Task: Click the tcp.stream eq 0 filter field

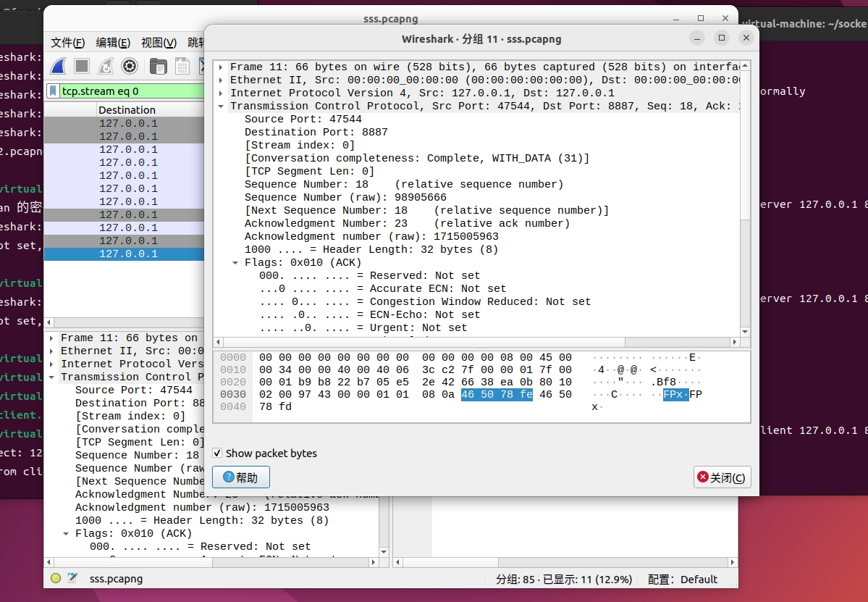Action: point(130,91)
